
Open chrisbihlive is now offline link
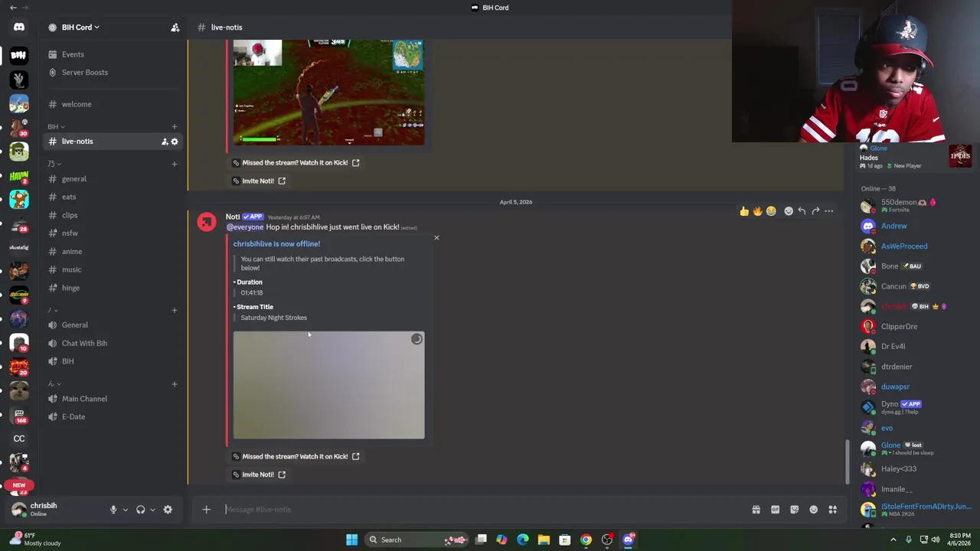pyautogui.click(x=276, y=244)
